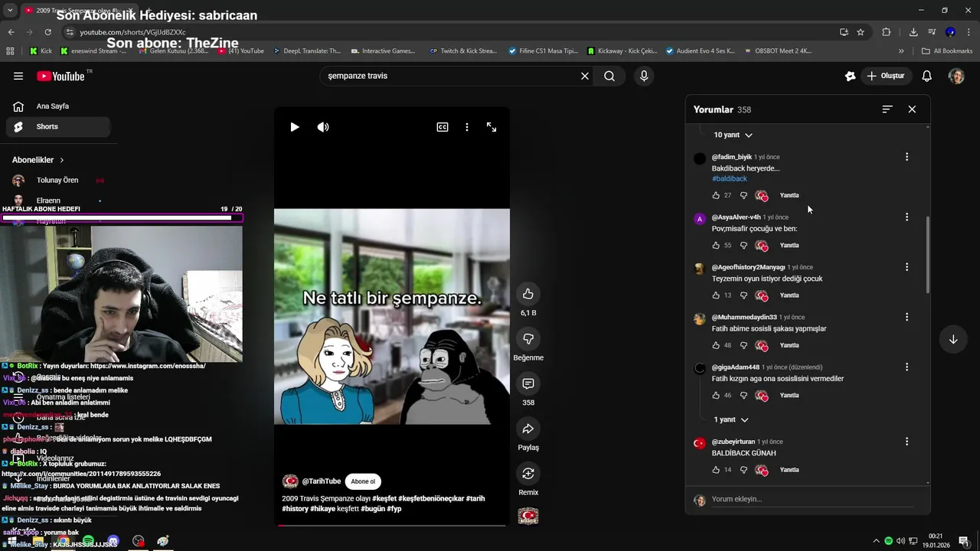Reply to @AsyaAlver-v4h with Yanıtla
980x551 pixels.
tap(789, 246)
